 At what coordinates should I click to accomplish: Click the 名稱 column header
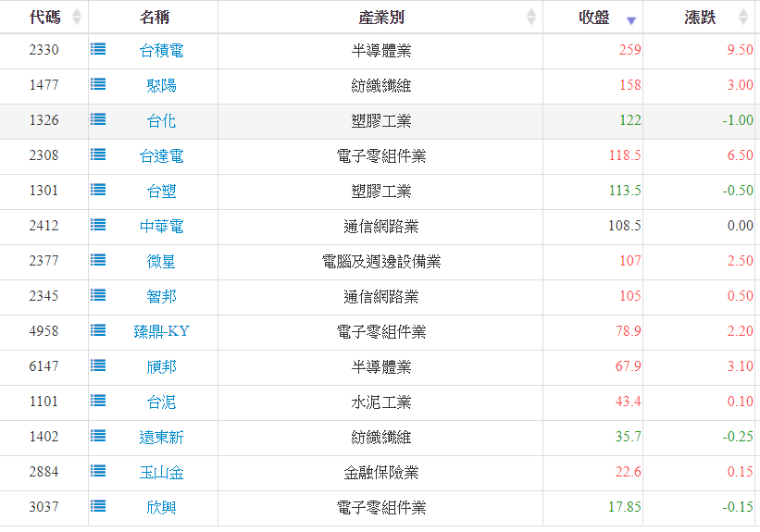(x=154, y=18)
